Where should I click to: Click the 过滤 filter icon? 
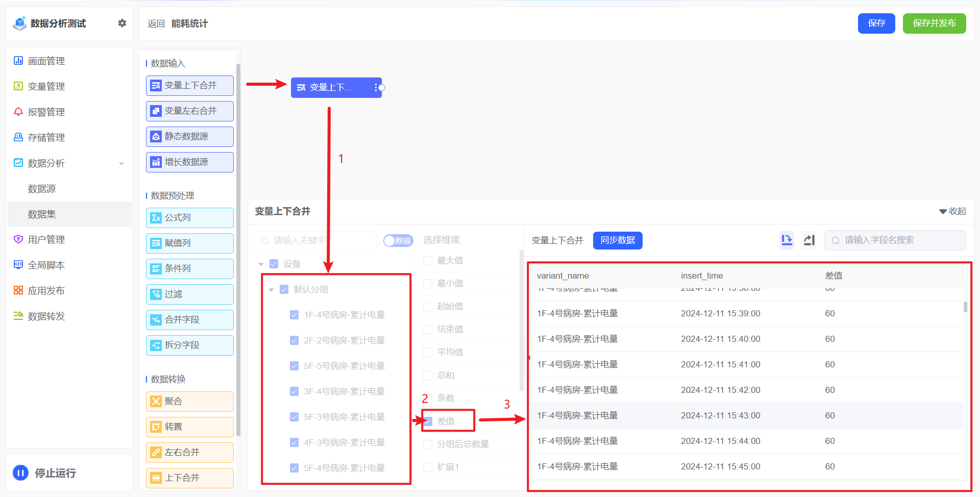(156, 294)
